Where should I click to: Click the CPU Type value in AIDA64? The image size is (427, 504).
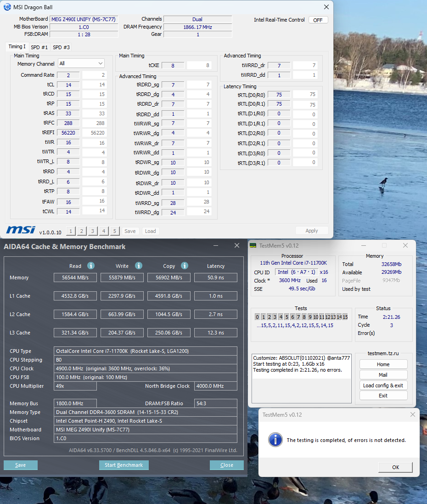click(x=145, y=351)
